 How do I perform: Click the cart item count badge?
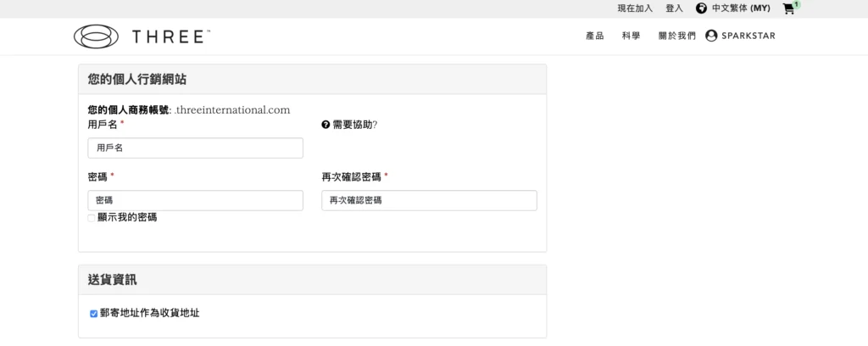(797, 4)
